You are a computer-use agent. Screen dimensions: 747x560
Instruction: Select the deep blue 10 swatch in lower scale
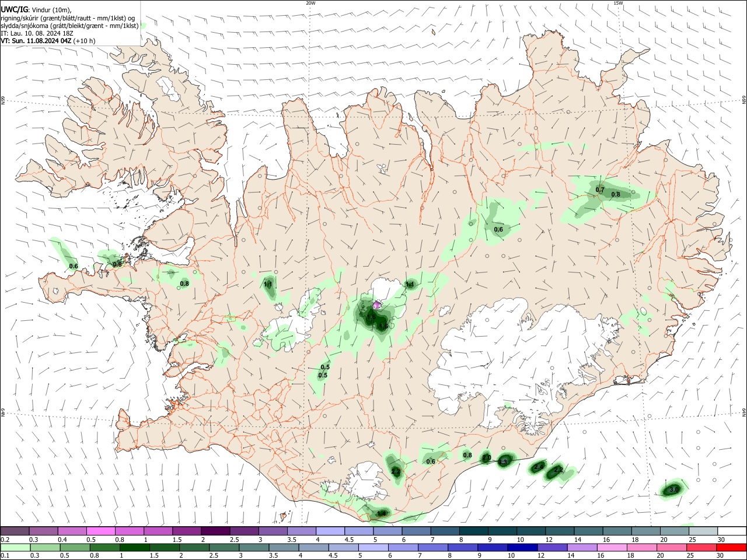(522, 547)
